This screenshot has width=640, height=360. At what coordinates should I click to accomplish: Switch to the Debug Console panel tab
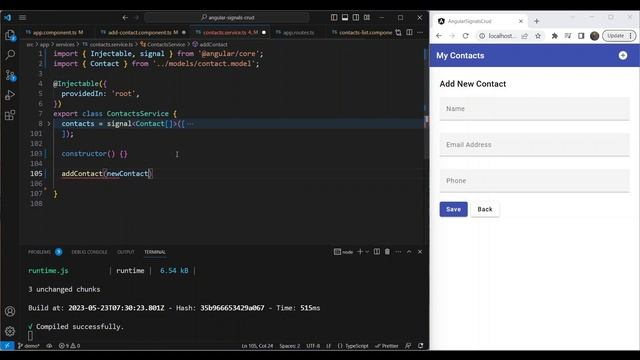pyautogui.click(x=89, y=252)
